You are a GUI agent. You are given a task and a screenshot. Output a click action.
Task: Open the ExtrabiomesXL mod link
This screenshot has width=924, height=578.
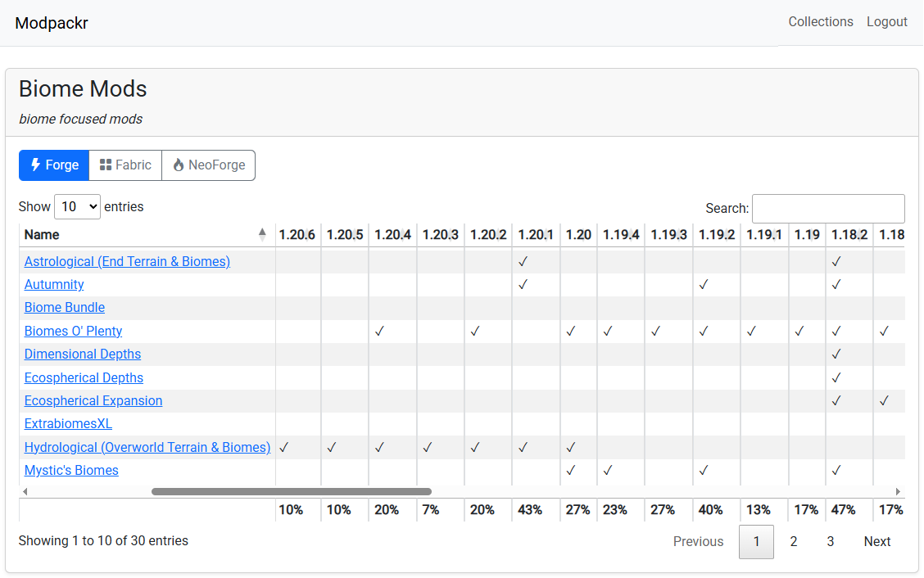click(68, 423)
